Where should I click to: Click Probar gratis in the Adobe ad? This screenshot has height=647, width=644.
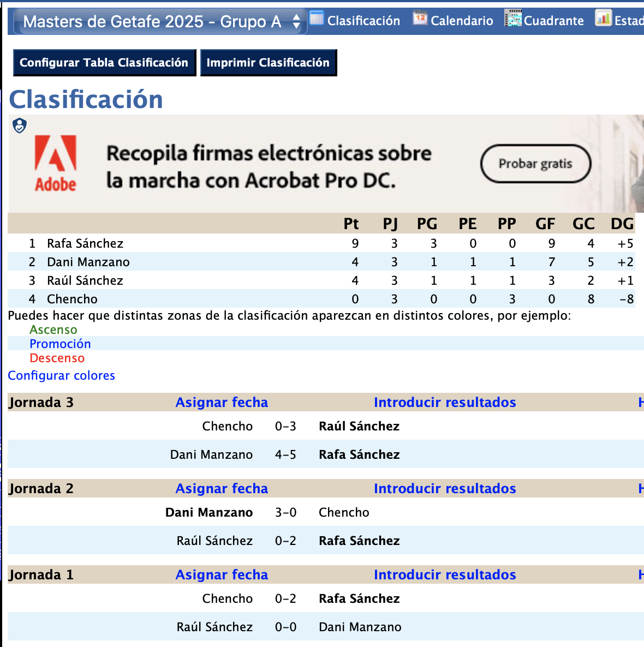[535, 164]
